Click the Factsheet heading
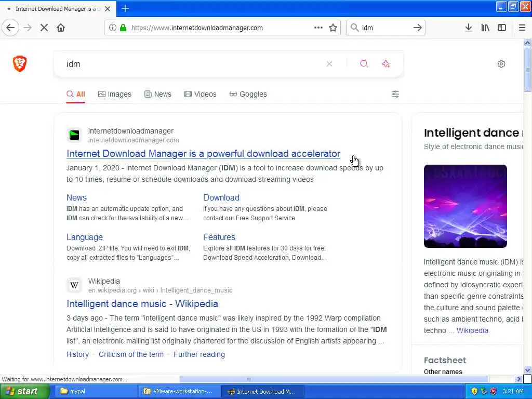Image resolution: width=532 pixels, height=399 pixels. coord(445,360)
